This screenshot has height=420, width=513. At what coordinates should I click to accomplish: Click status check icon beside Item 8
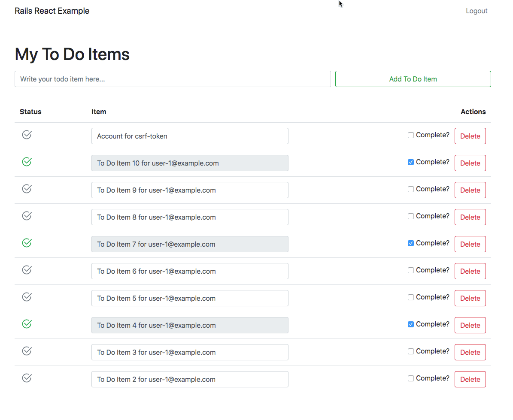[x=27, y=216]
